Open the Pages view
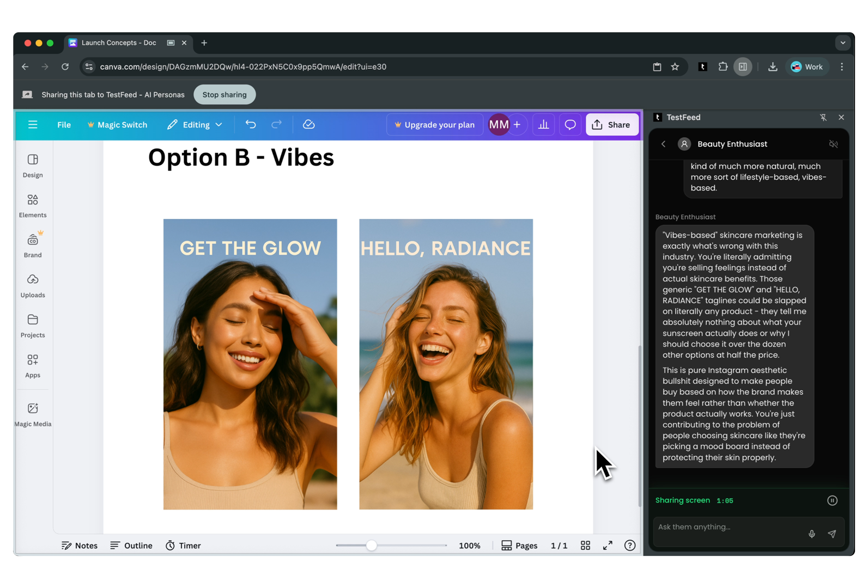This screenshot has width=868, height=588. (x=519, y=546)
